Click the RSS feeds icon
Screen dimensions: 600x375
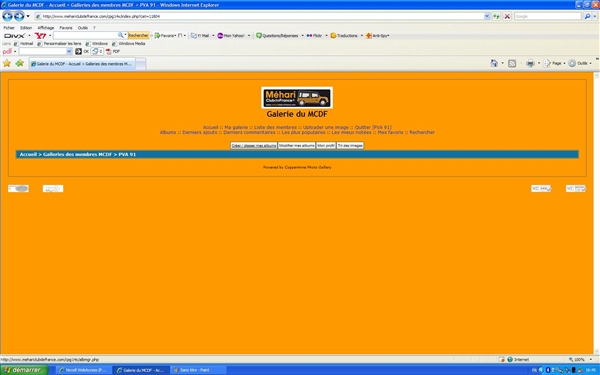(x=512, y=64)
